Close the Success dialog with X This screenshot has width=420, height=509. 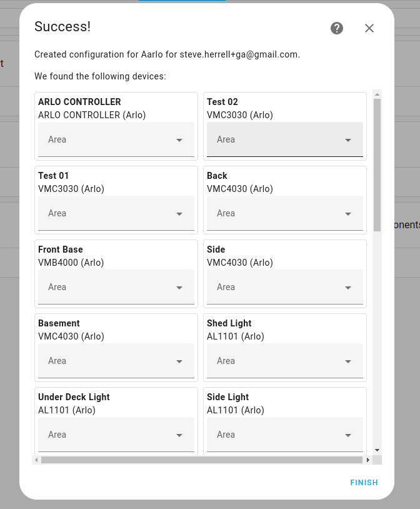[369, 28]
